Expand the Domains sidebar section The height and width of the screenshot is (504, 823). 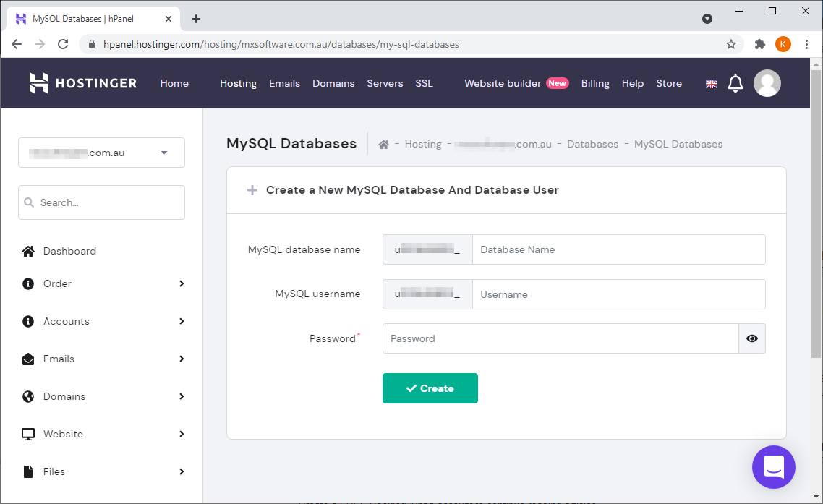click(x=182, y=396)
